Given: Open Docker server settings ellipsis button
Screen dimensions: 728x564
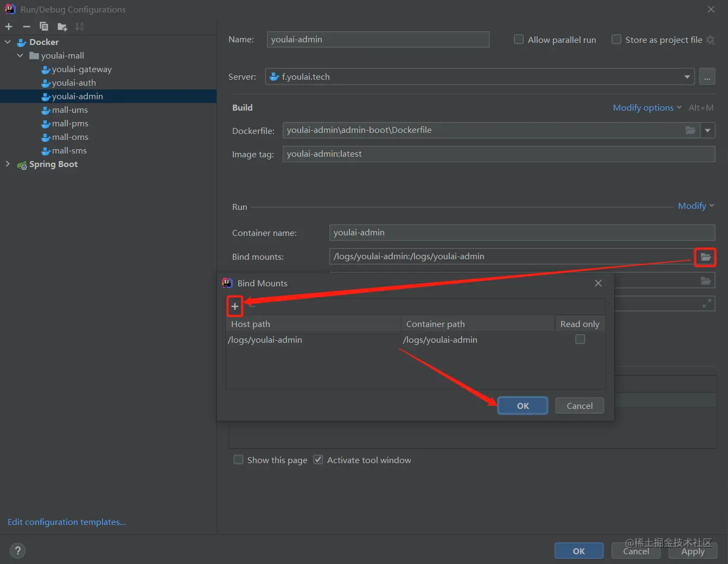Looking at the screenshot, I should [x=707, y=76].
